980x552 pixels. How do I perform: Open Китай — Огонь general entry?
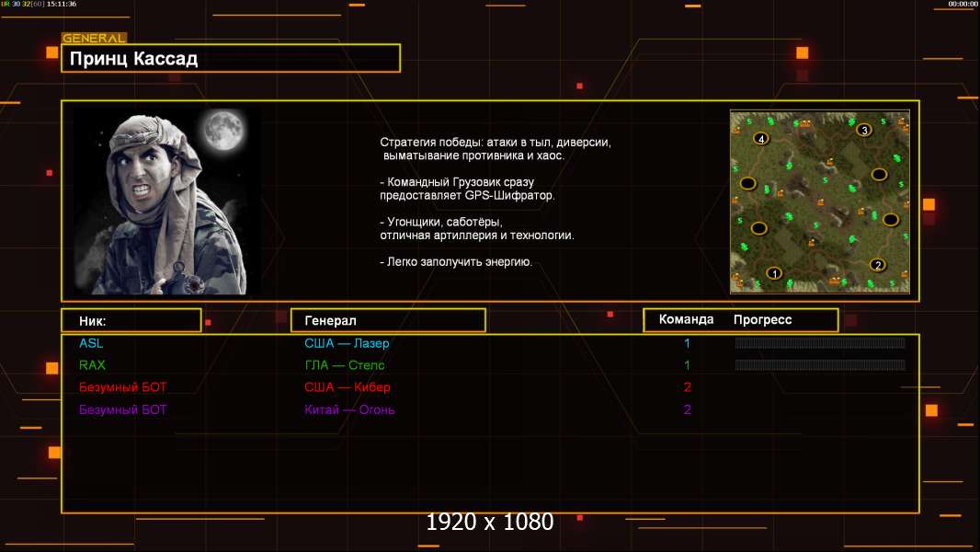click(349, 409)
